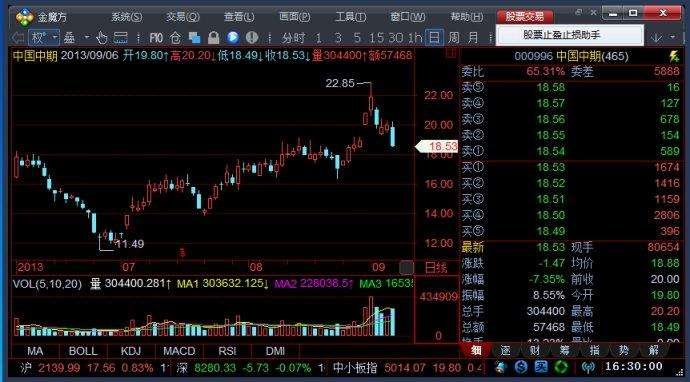
Task: Select the 财 finance tab
Action: (x=535, y=350)
